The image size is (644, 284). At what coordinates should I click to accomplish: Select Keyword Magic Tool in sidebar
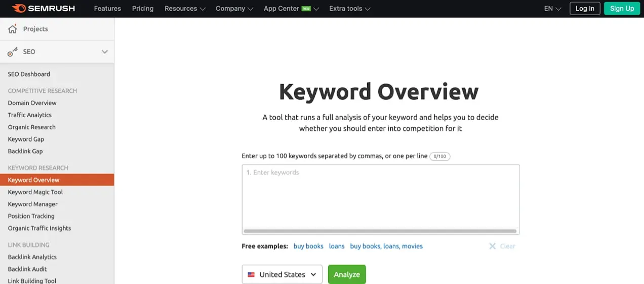(x=35, y=192)
